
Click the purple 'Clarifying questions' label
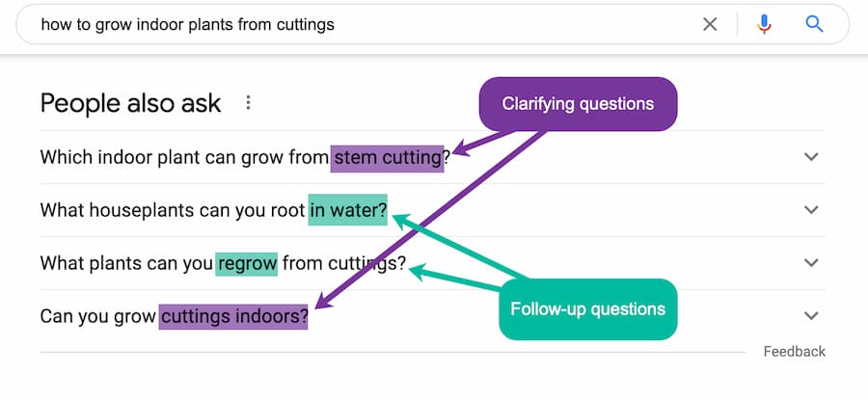(x=579, y=104)
